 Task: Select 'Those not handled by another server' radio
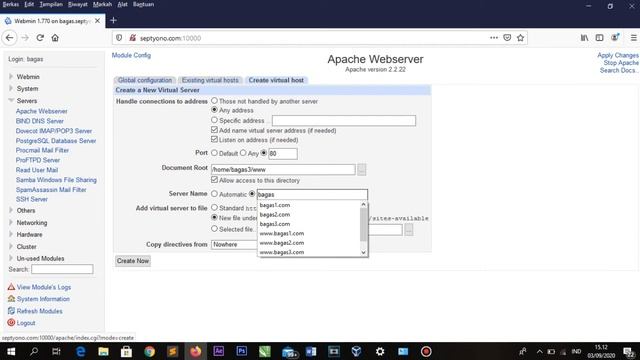214,100
